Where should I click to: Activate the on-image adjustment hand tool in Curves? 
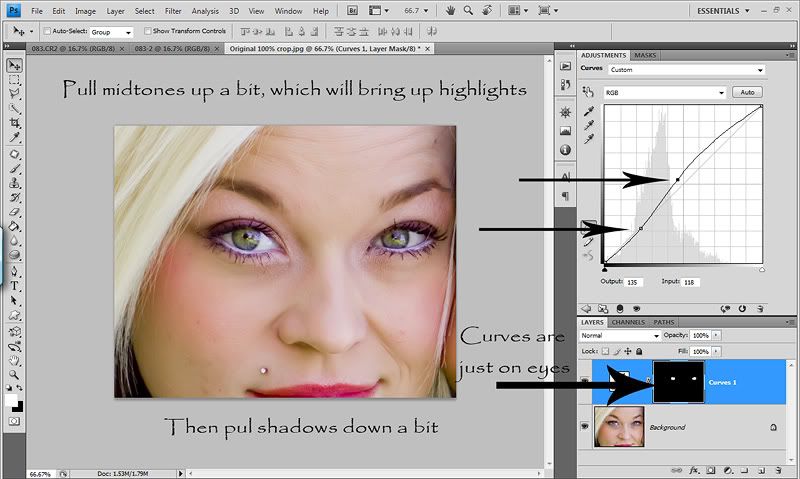point(588,92)
